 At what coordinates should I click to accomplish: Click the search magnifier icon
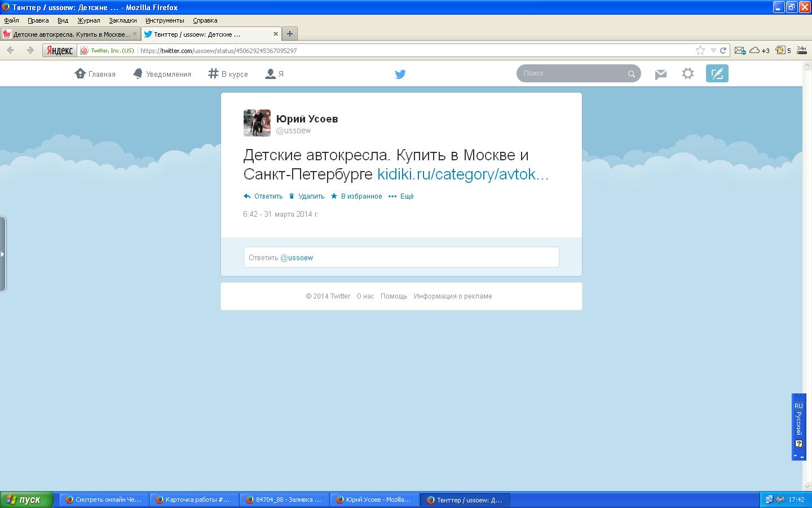point(632,74)
